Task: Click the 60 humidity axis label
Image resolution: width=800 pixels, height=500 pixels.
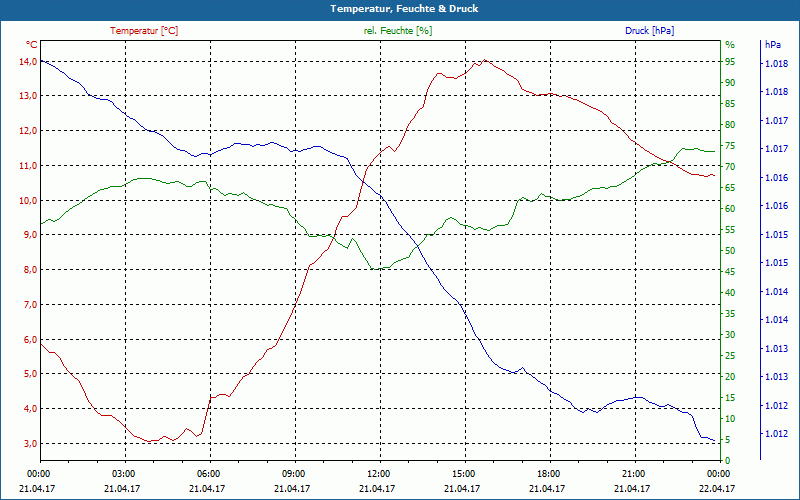Action: click(730, 209)
